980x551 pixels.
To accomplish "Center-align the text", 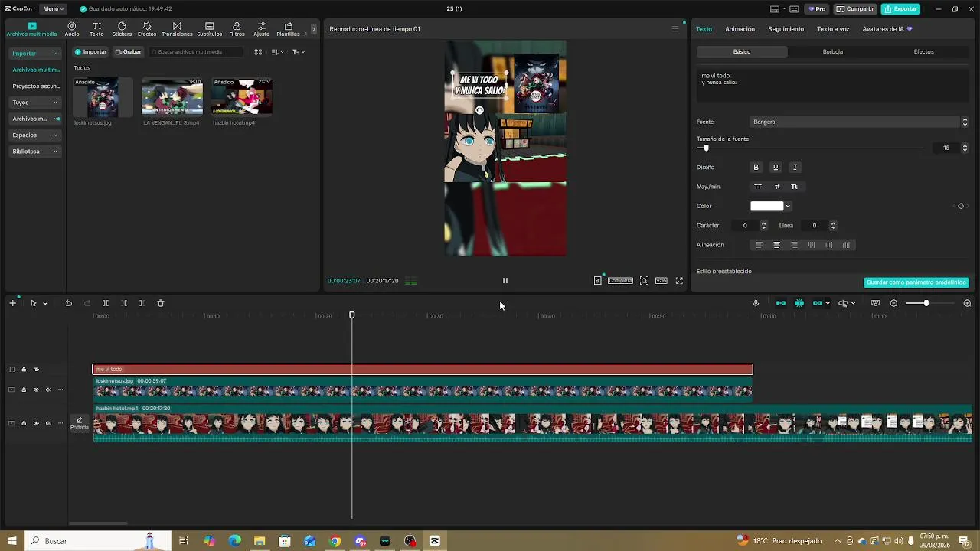I will [x=776, y=245].
